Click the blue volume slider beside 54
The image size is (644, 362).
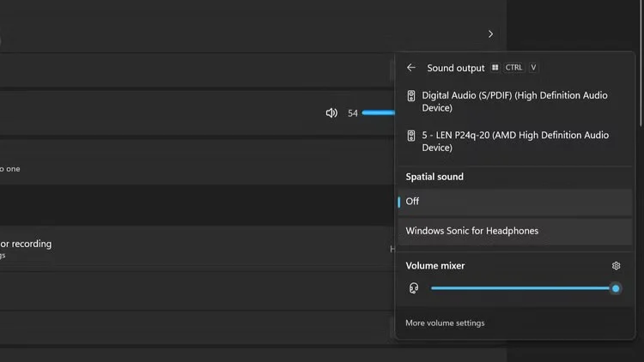coord(379,112)
